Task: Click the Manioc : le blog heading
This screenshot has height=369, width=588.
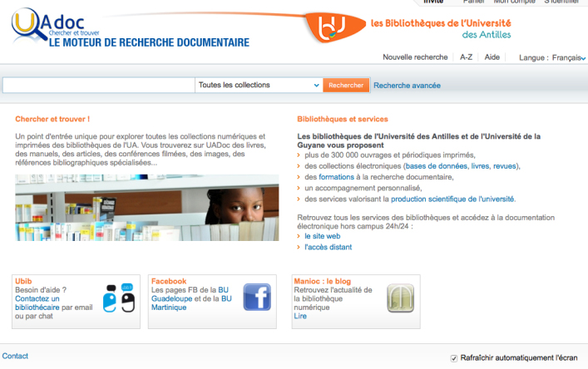Action: pyautogui.click(x=322, y=281)
